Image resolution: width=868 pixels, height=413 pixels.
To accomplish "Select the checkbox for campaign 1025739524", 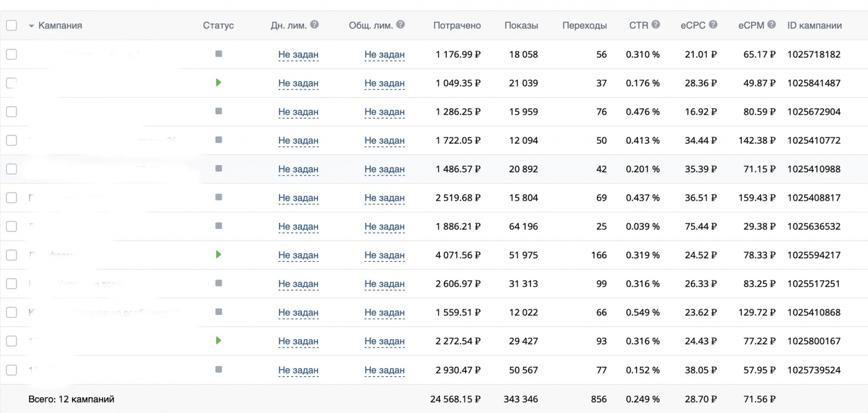I will (x=11, y=370).
